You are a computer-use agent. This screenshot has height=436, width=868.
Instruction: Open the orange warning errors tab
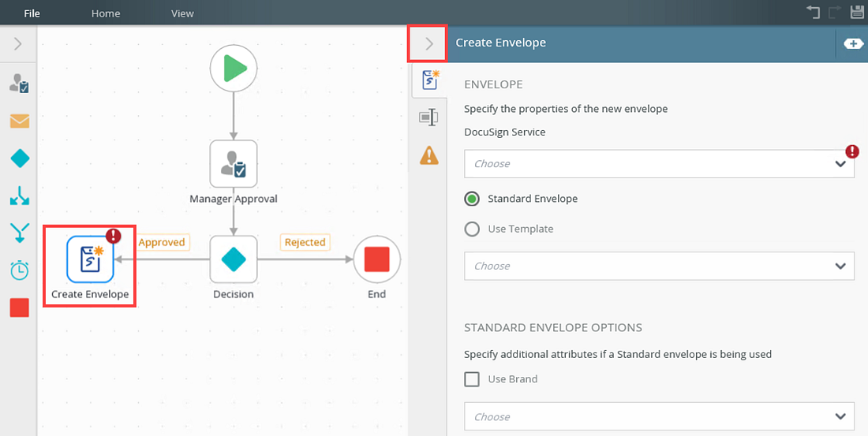[x=428, y=155]
